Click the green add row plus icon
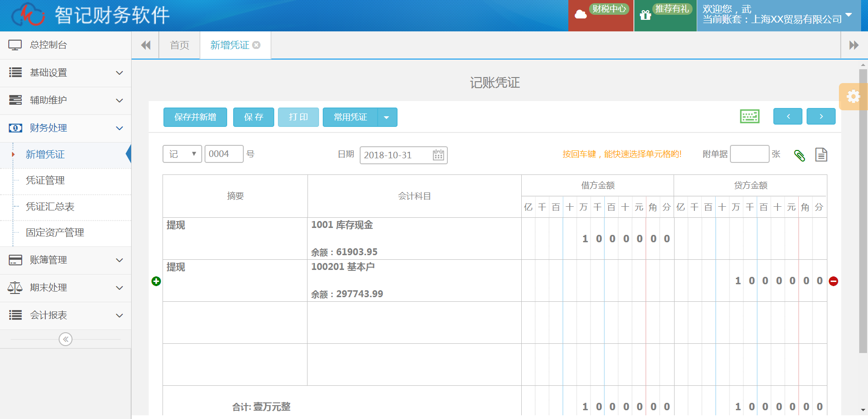The image size is (868, 419). click(x=156, y=281)
